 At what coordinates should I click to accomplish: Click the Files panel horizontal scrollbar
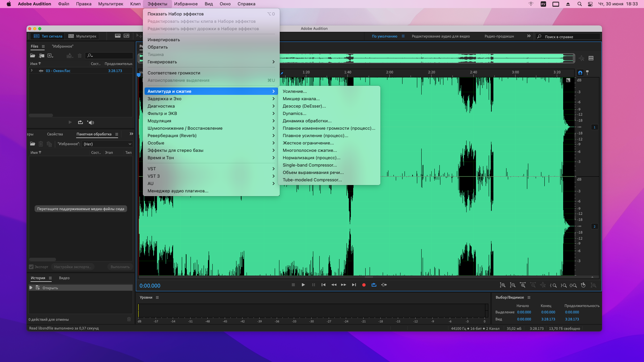pos(41,115)
